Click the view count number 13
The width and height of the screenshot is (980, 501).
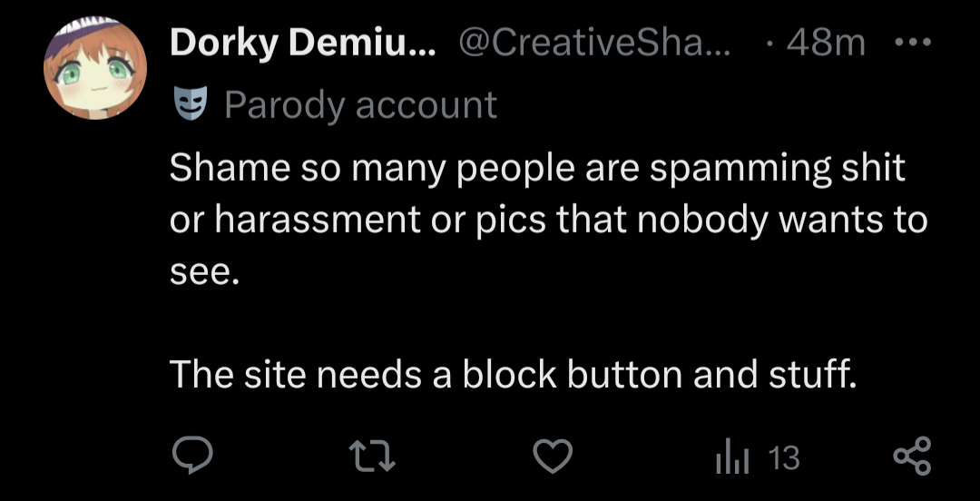click(783, 457)
